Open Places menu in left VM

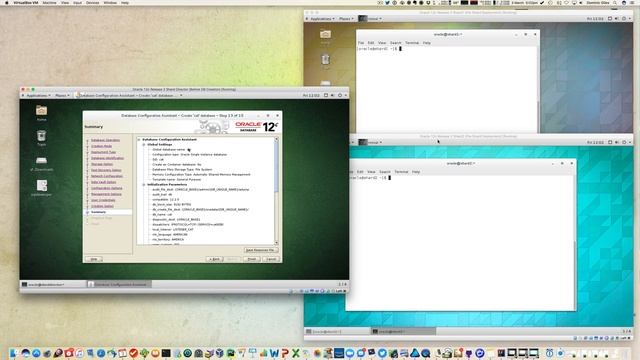coord(62,96)
